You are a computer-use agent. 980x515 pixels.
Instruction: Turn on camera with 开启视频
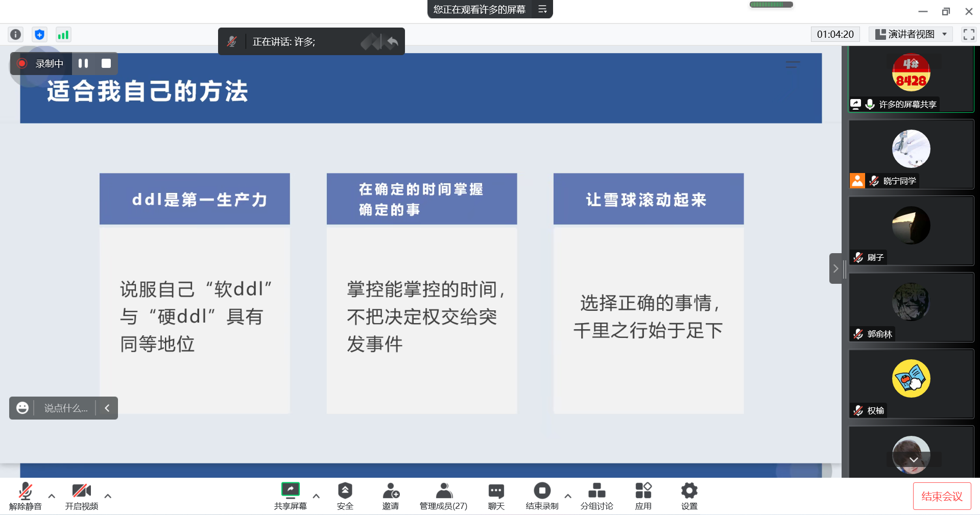(82, 496)
